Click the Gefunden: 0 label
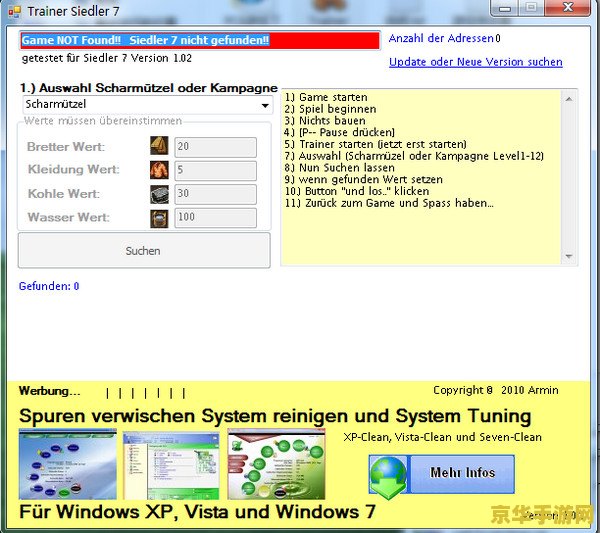Image resolution: width=600 pixels, height=533 pixels. coord(49,286)
